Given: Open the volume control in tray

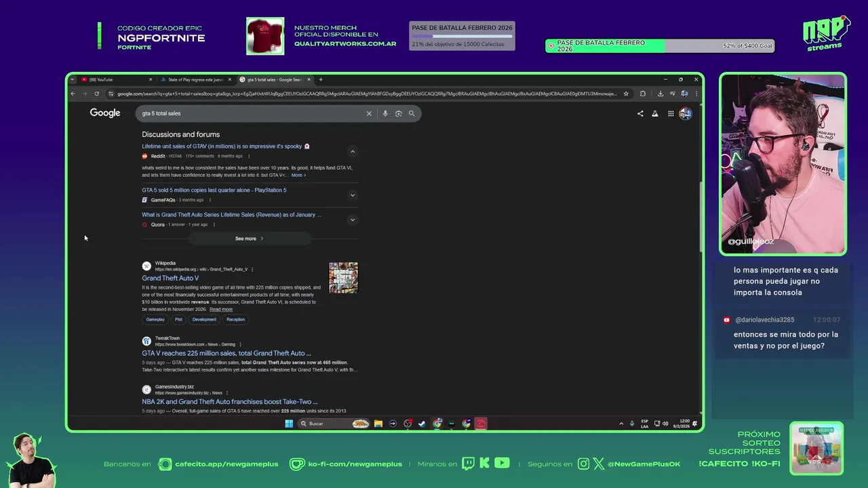Looking at the screenshot, I should pyautogui.click(x=665, y=424).
